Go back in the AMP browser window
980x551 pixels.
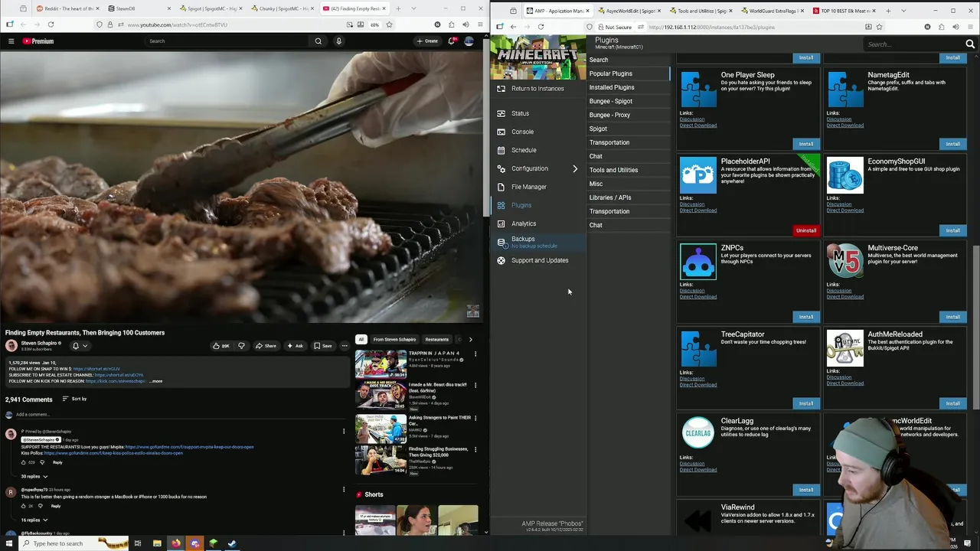coord(513,27)
